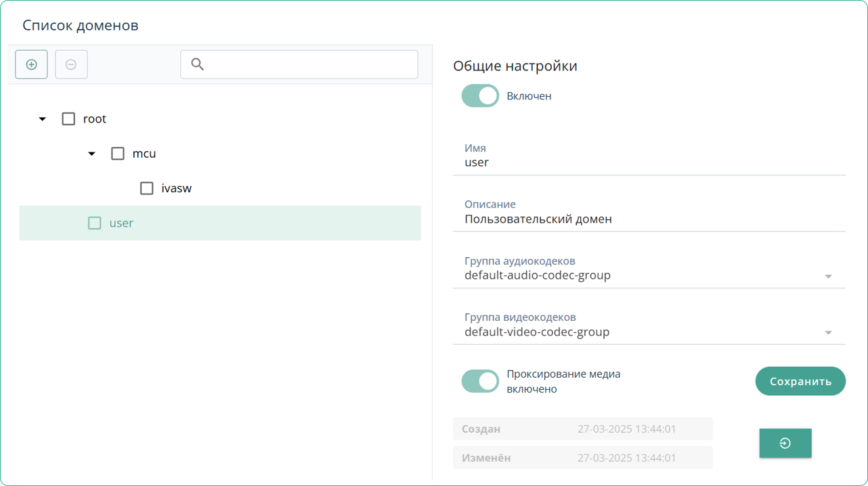Check the user domain checkbox
Viewport: 868px width, 486px height.
95,223
